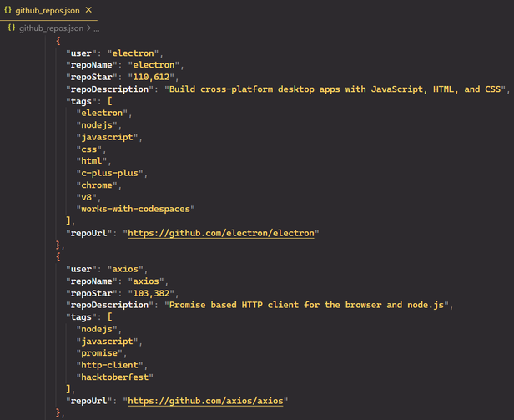Click the "repoUrl" key of the electron entry
The image size is (514, 420).
88,233
